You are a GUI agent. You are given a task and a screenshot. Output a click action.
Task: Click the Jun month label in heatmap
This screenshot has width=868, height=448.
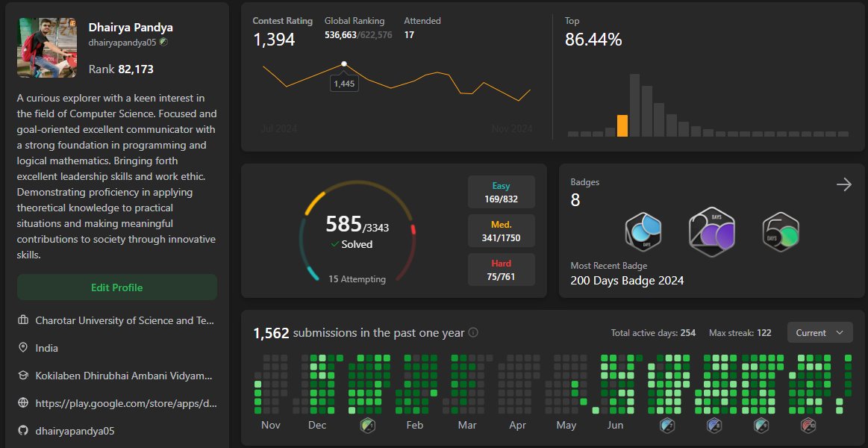tap(615, 426)
